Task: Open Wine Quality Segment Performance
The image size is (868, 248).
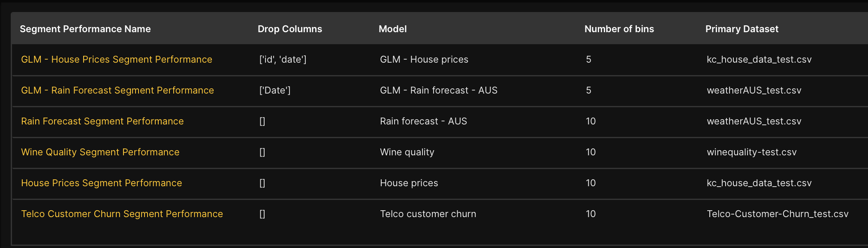Action: point(100,152)
